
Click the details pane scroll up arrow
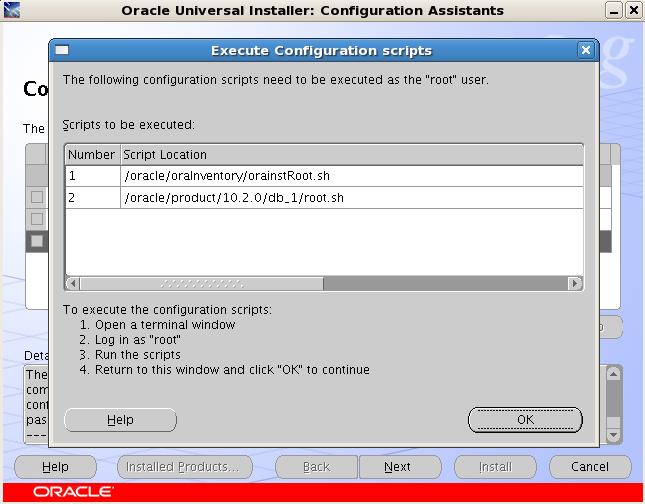(613, 374)
